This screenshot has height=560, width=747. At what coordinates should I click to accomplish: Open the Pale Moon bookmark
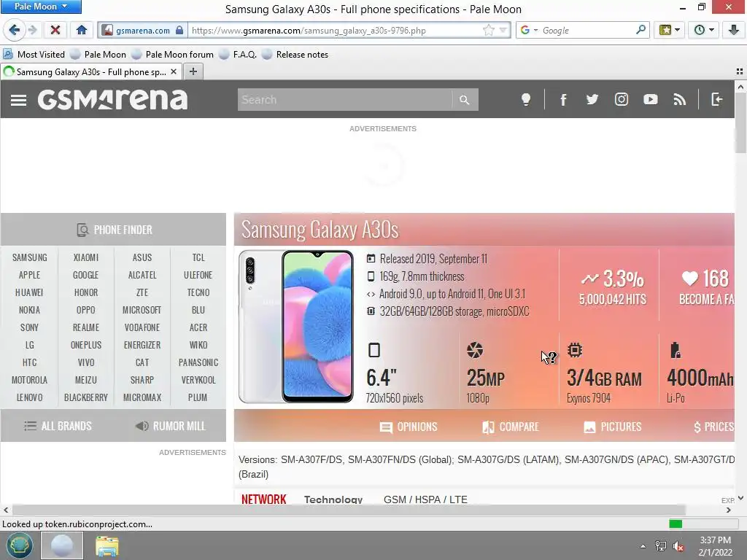coord(98,55)
